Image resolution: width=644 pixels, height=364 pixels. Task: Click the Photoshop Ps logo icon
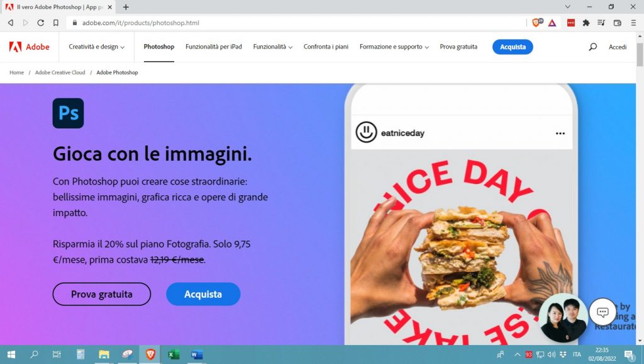point(68,113)
